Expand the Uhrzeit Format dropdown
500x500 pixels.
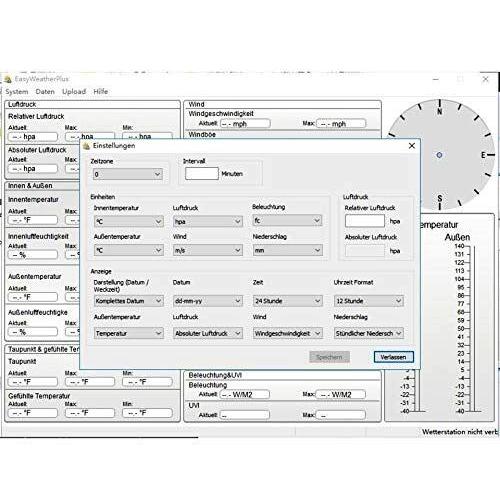[x=369, y=301]
